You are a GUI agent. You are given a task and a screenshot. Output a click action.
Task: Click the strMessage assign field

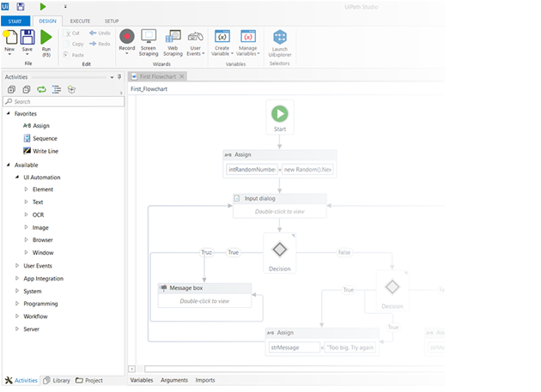tap(295, 347)
